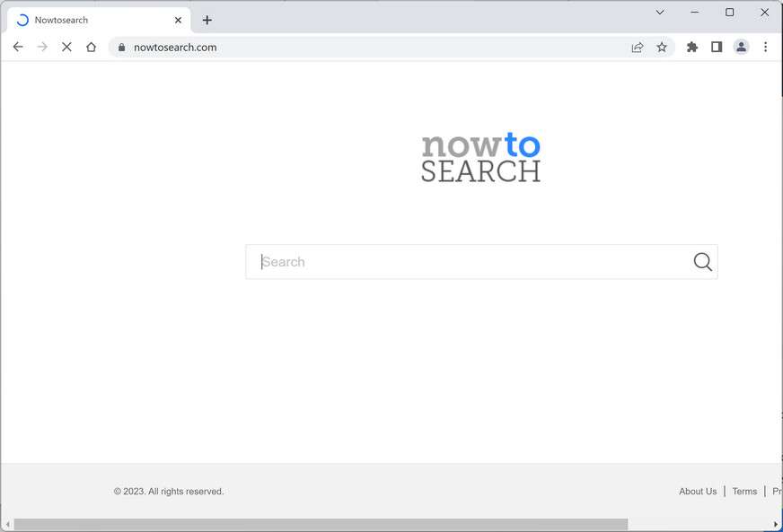Expand the tab search chevron

(x=660, y=12)
